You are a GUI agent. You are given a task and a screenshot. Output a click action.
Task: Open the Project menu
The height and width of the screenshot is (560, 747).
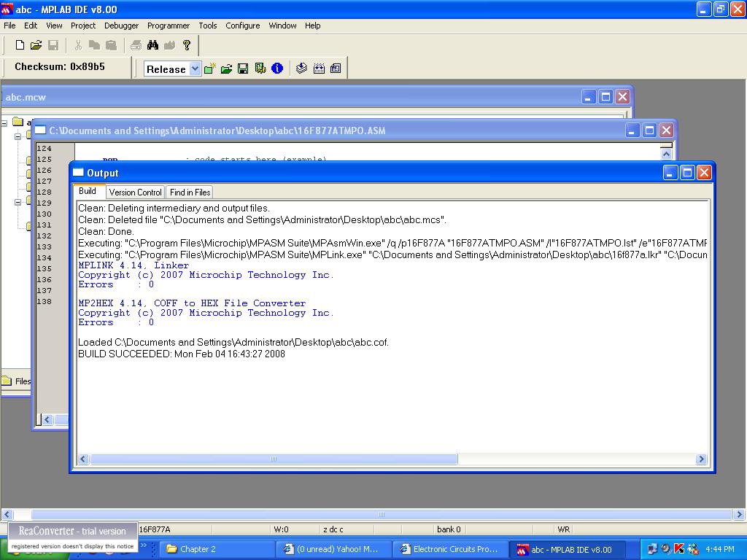click(83, 26)
